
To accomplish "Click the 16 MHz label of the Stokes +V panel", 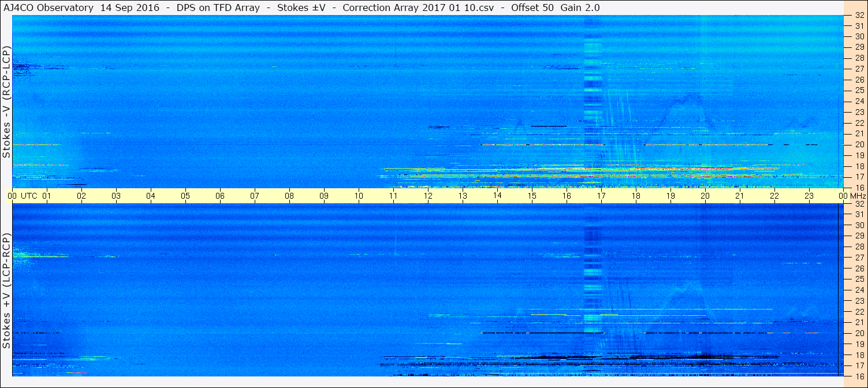I will pos(859,376).
